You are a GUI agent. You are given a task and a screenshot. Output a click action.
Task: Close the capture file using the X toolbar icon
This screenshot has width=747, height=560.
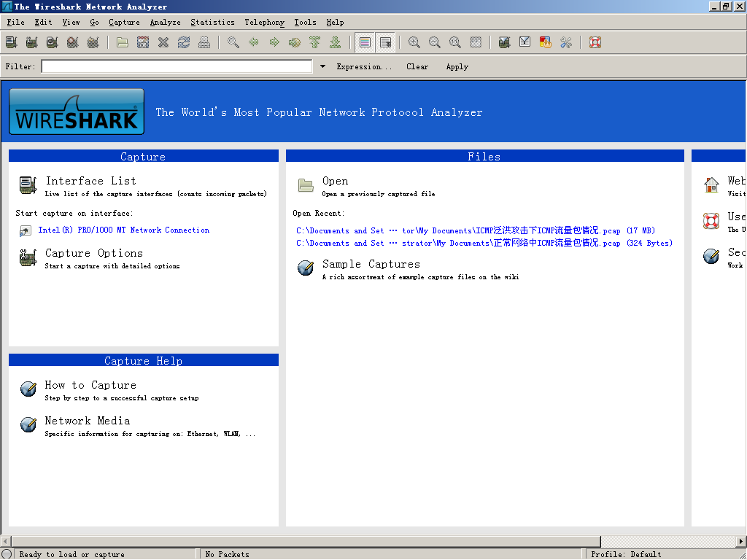click(x=163, y=42)
